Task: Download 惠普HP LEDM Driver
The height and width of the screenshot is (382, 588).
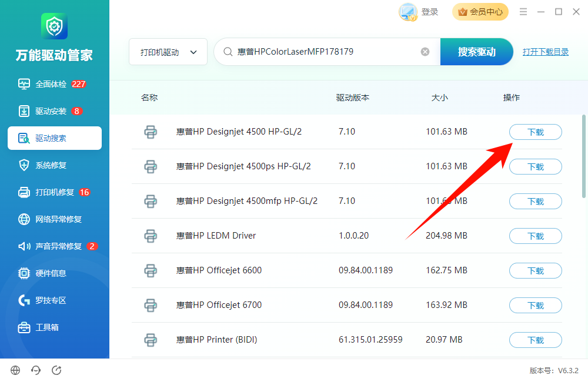Action: (x=536, y=236)
